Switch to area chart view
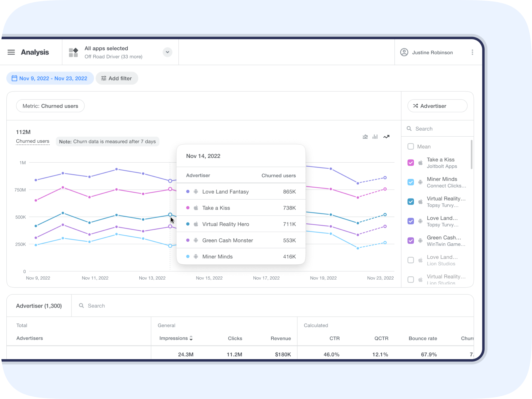 click(x=365, y=137)
